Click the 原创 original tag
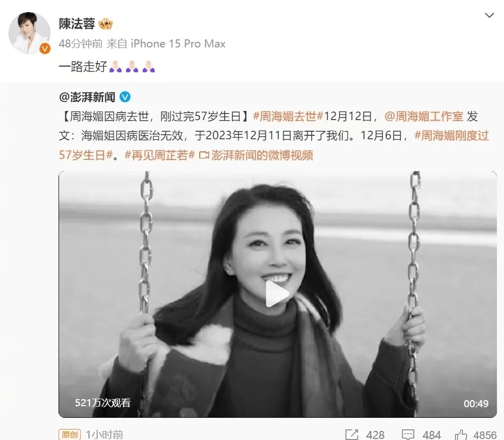This screenshot has height=440, width=504. click(x=70, y=434)
